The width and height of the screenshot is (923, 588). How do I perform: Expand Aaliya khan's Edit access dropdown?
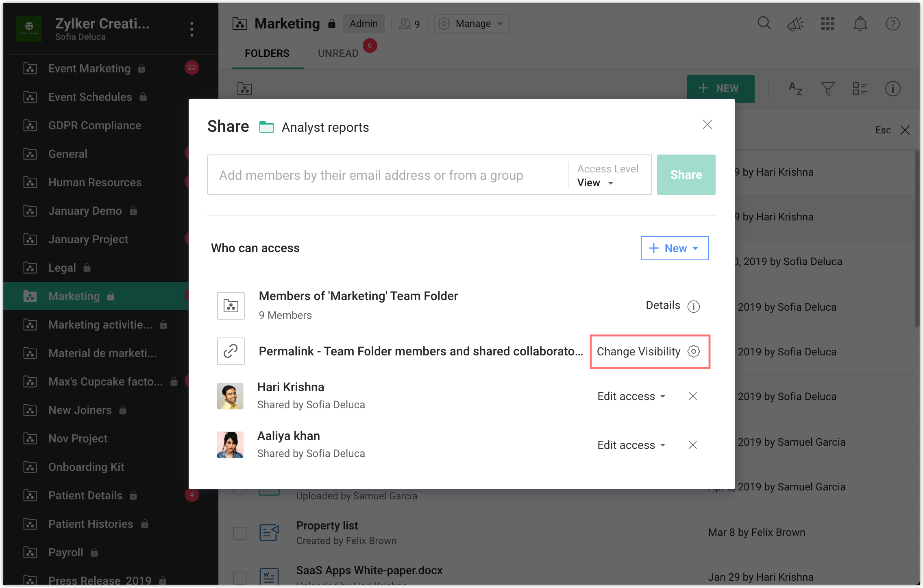631,445
